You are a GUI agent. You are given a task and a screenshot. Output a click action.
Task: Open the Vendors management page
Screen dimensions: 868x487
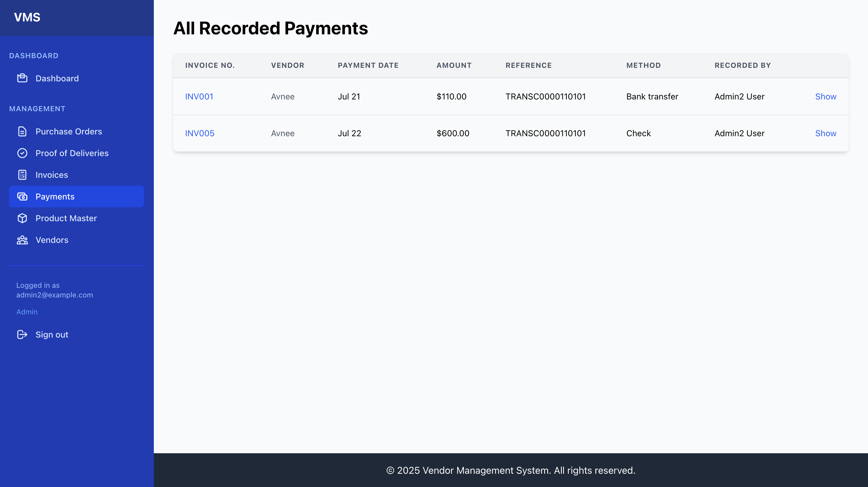pos(52,240)
